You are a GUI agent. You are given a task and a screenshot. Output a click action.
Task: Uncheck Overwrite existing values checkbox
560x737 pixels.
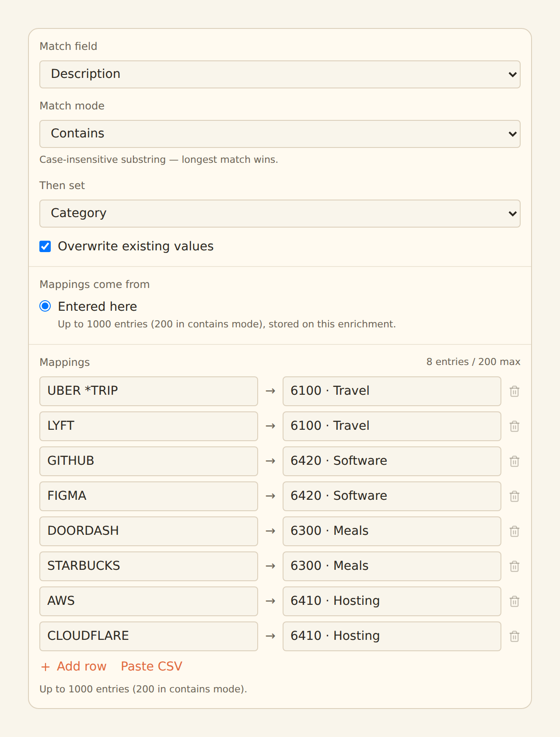(45, 246)
